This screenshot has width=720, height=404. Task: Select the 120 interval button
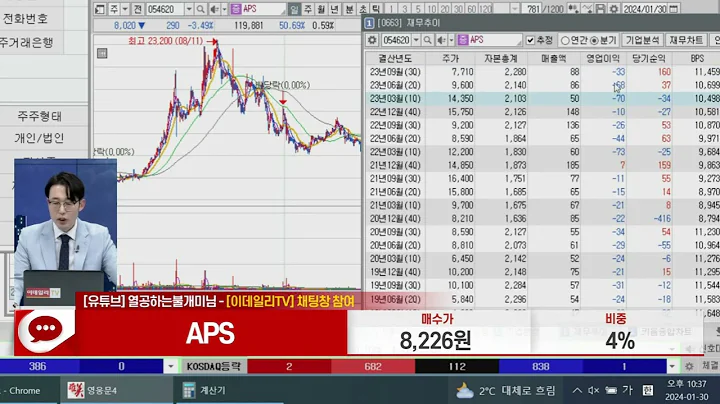(485, 9)
